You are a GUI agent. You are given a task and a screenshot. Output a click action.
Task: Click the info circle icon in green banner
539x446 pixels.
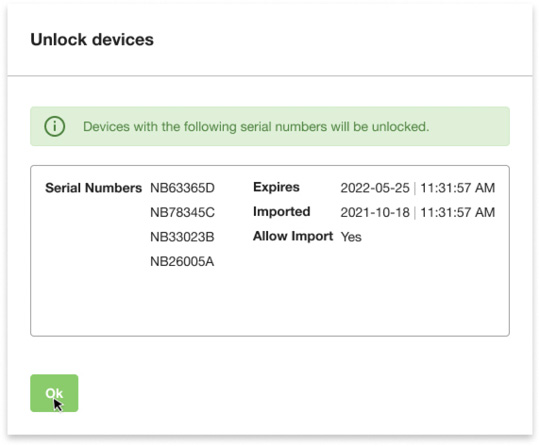pyautogui.click(x=55, y=126)
